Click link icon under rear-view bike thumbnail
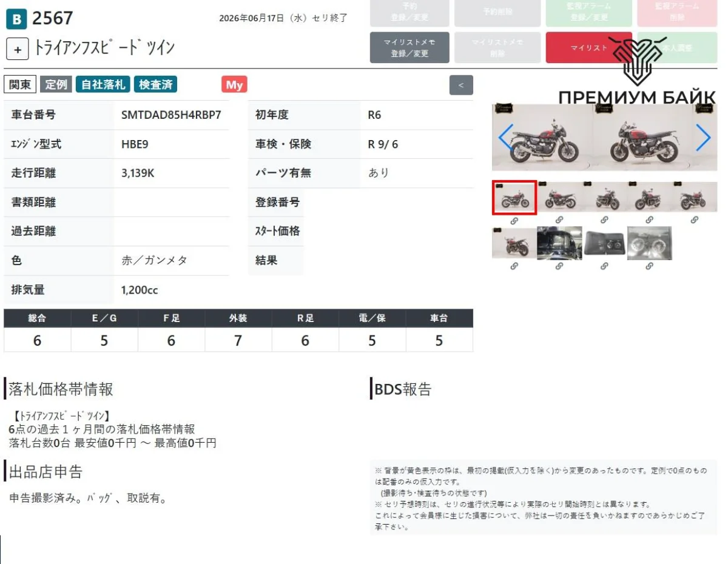 (514, 266)
